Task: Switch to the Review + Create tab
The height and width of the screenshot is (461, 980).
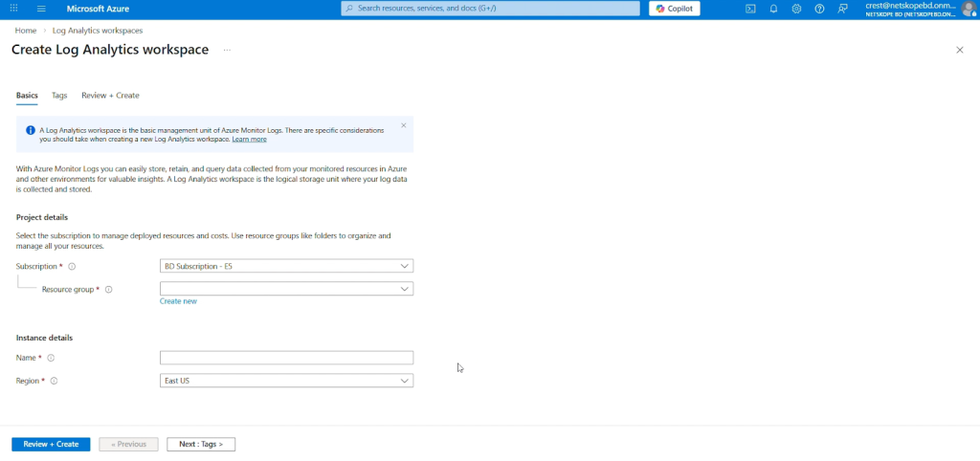Action: point(110,96)
